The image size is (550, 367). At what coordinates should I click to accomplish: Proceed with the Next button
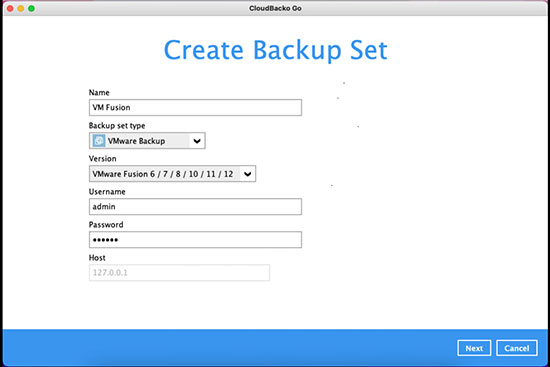[x=474, y=348]
